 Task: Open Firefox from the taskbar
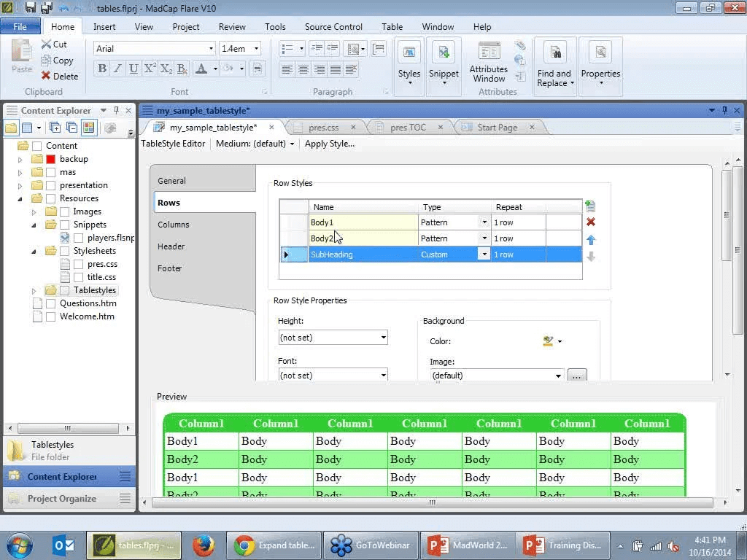204,545
